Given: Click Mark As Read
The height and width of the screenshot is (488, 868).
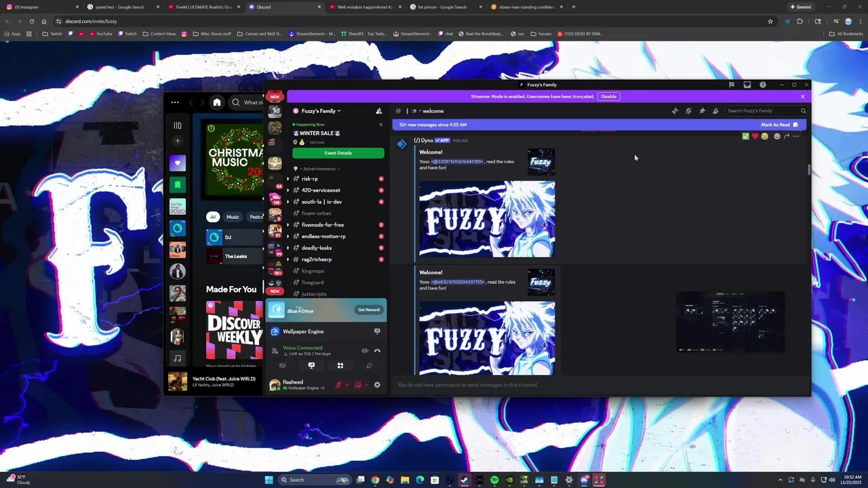Looking at the screenshot, I should click(x=779, y=125).
